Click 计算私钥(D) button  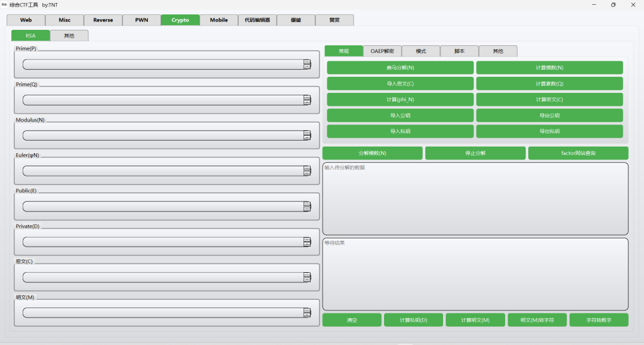click(x=414, y=320)
